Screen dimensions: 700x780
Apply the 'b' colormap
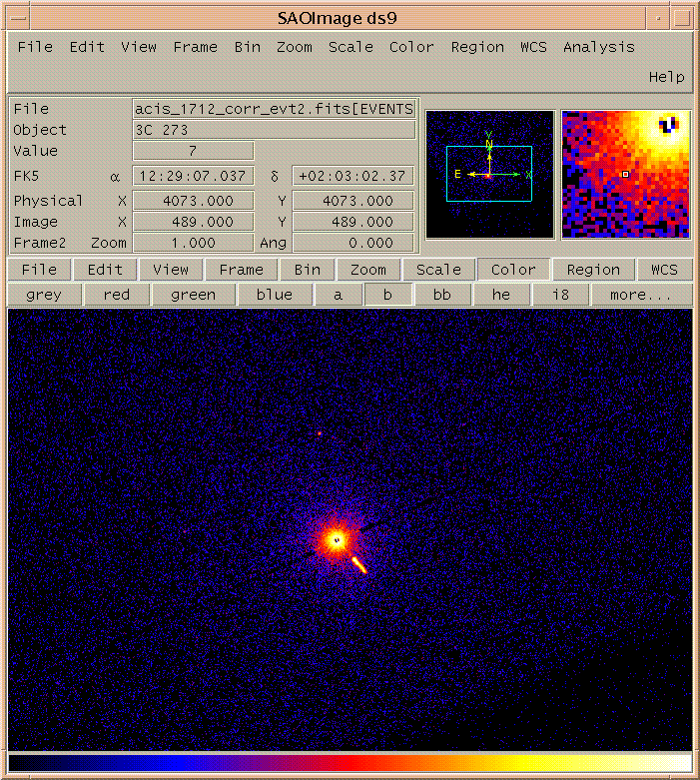tap(387, 295)
